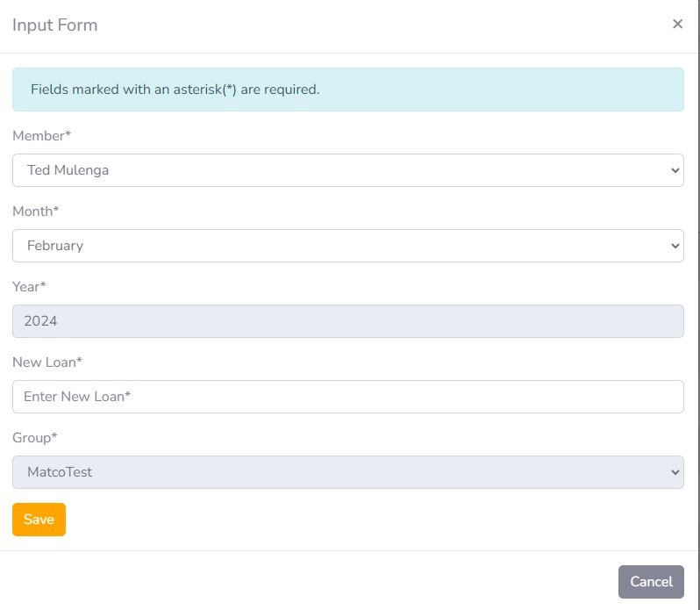Click the Group* field label
This screenshot has height=610, width=700.
point(35,438)
